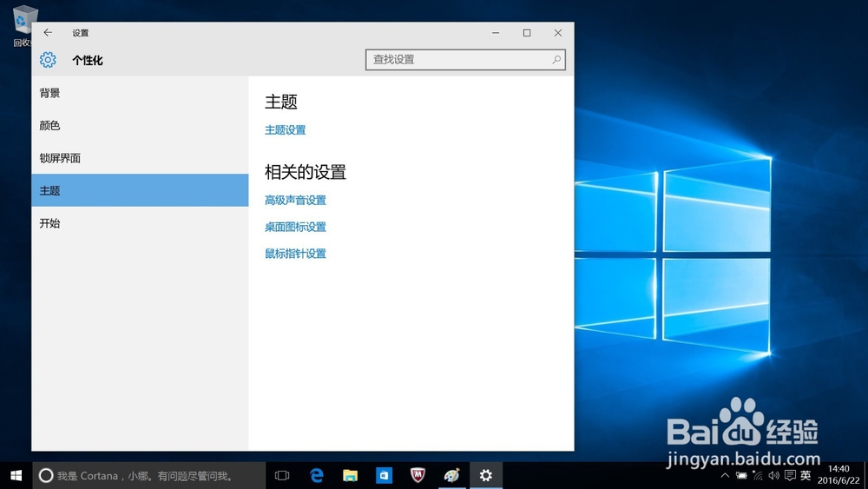Show hidden tray icons chevron
Viewport: 868px width, 489px height.
725,476
